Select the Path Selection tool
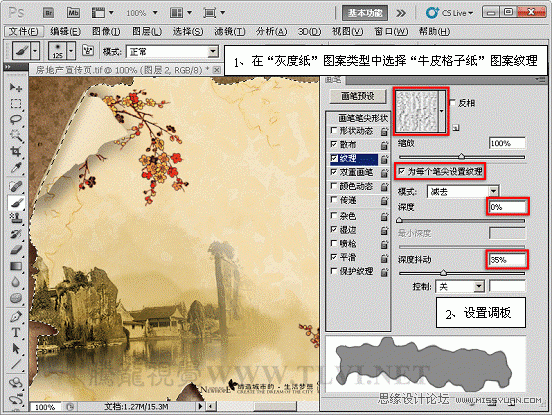 pos(15,348)
